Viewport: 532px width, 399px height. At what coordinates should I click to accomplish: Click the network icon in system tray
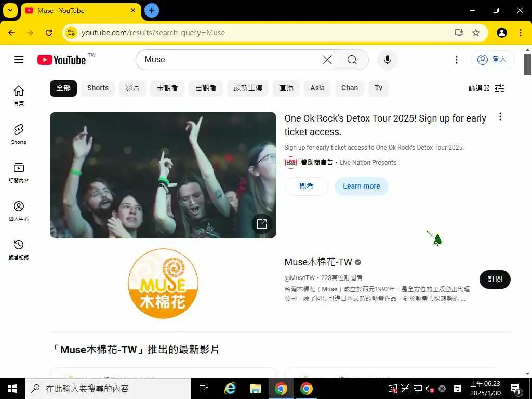pyautogui.click(x=417, y=389)
